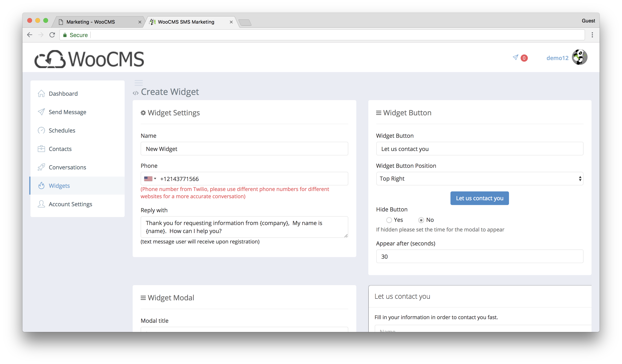Image resolution: width=622 pixels, height=364 pixels.
Task: Click the Conversations rocket icon
Action: point(41,167)
